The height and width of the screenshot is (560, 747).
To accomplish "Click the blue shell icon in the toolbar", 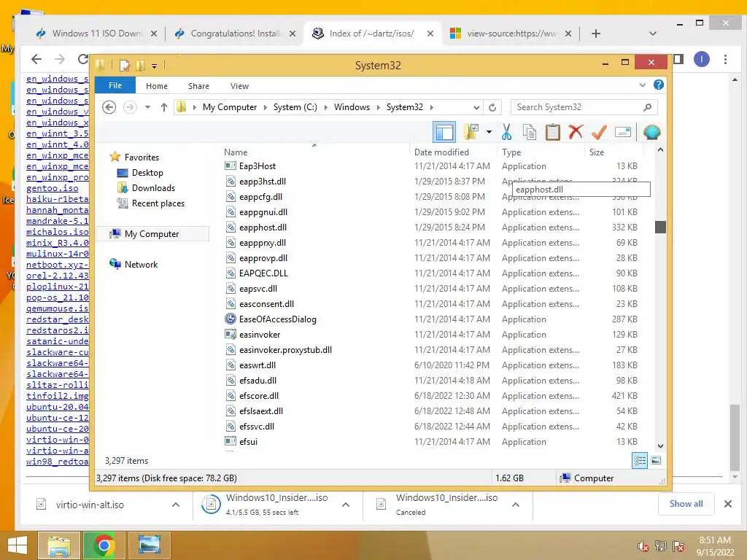I will click(651, 132).
